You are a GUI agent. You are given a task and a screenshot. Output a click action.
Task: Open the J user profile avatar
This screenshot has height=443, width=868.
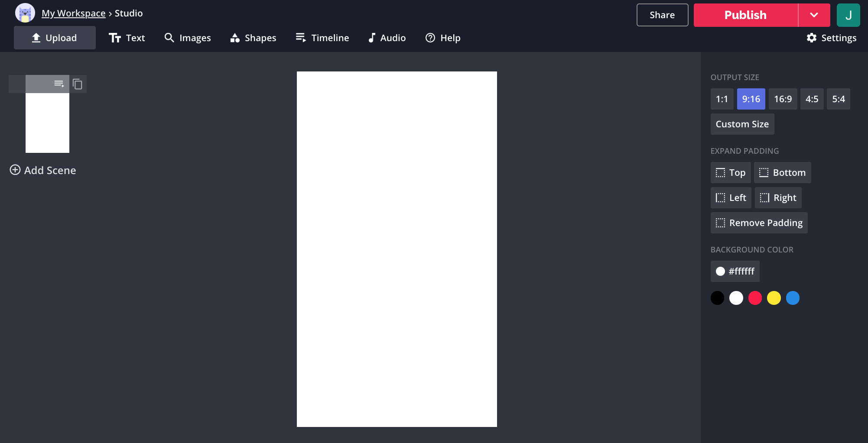coord(848,15)
